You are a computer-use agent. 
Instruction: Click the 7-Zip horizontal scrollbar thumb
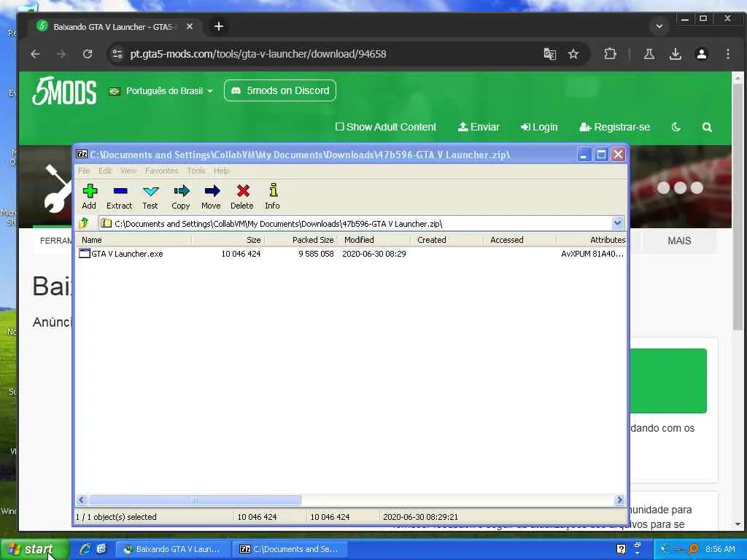click(194, 500)
